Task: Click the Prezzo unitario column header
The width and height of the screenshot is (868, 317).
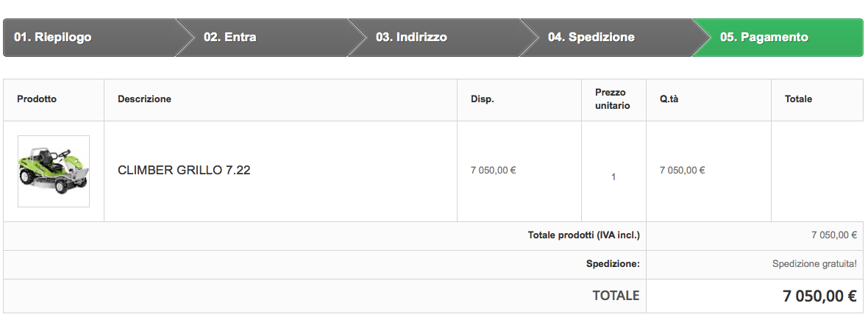Action: pyautogui.click(x=613, y=99)
